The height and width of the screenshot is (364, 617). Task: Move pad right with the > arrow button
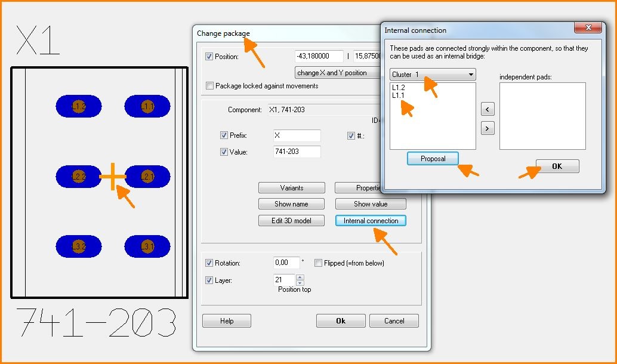pyautogui.click(x=488, y=128)
